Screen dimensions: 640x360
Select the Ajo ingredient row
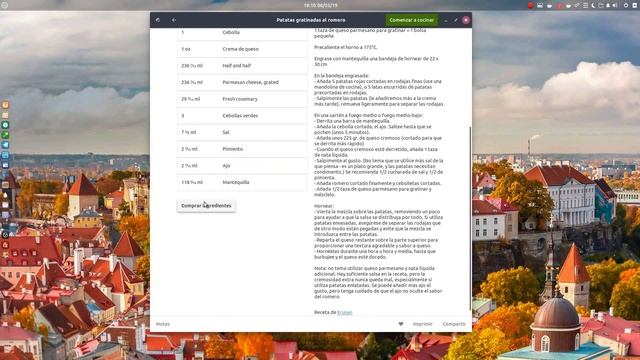coord(242,166)
